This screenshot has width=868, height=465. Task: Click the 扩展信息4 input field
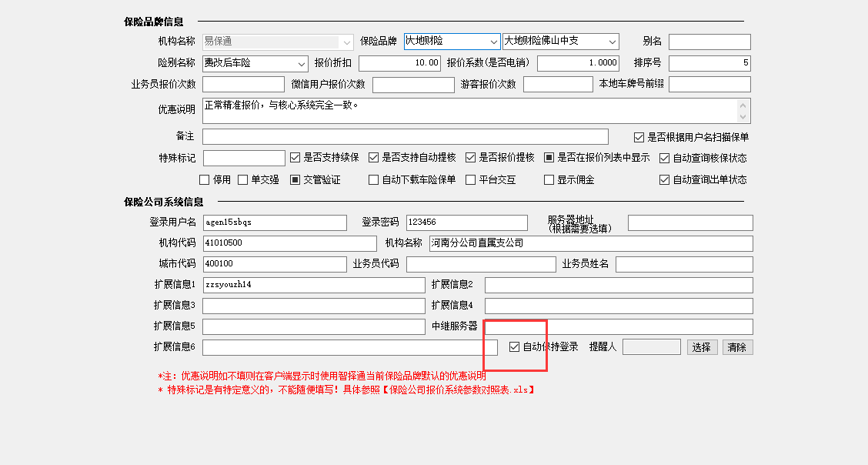pos(619,306)
